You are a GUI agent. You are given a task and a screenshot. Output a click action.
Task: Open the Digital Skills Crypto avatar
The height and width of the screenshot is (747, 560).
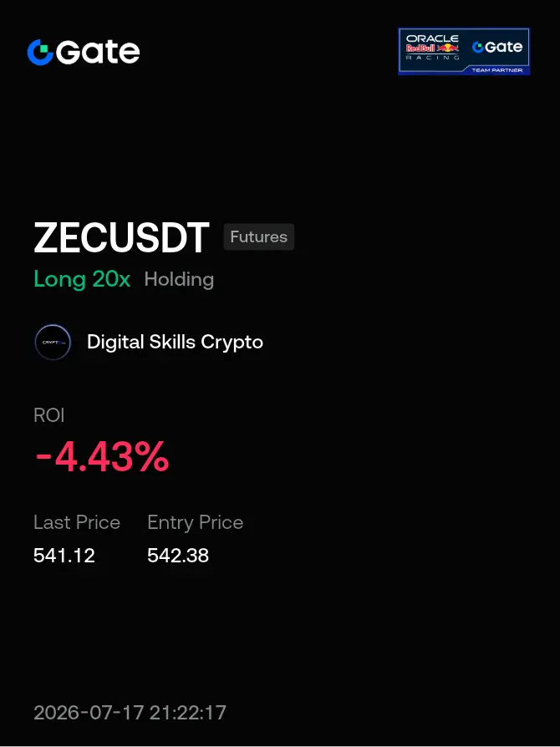(x=53, y=342)
